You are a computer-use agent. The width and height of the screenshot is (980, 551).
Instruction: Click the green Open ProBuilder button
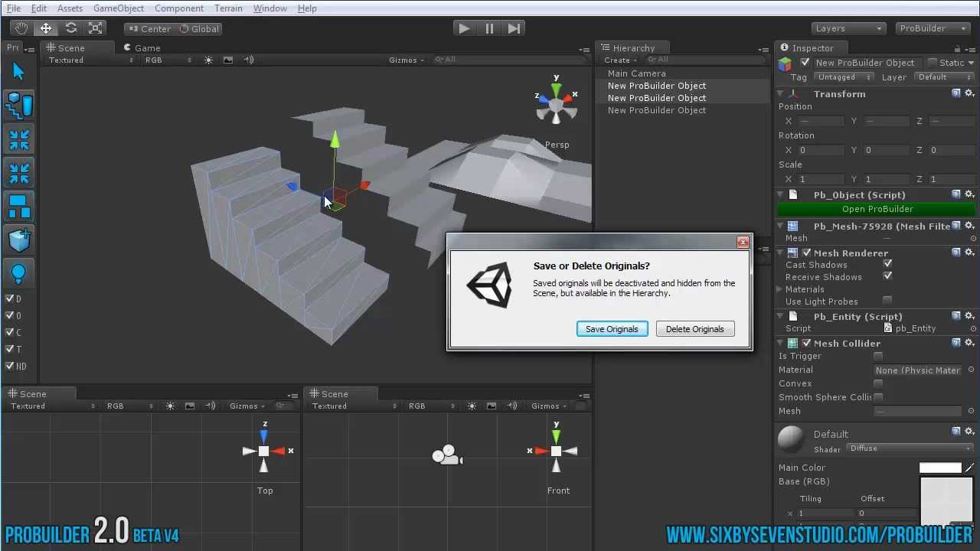[877, 209]
